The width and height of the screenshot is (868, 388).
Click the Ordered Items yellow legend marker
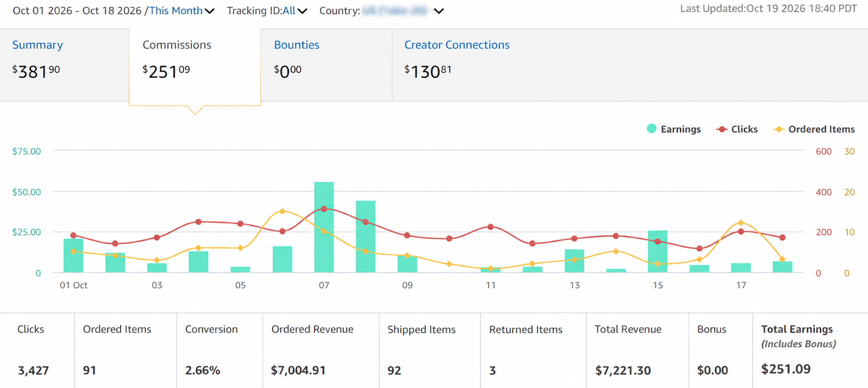779,129
